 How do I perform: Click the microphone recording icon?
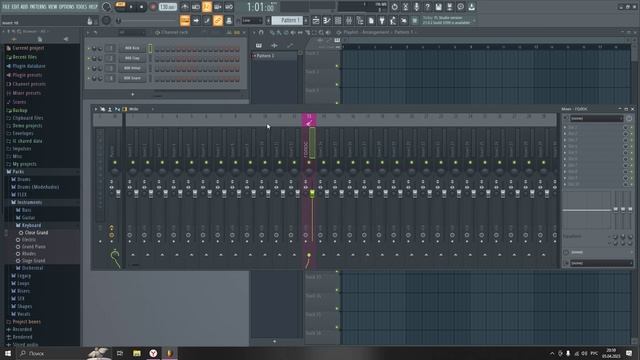coord(416,7)
